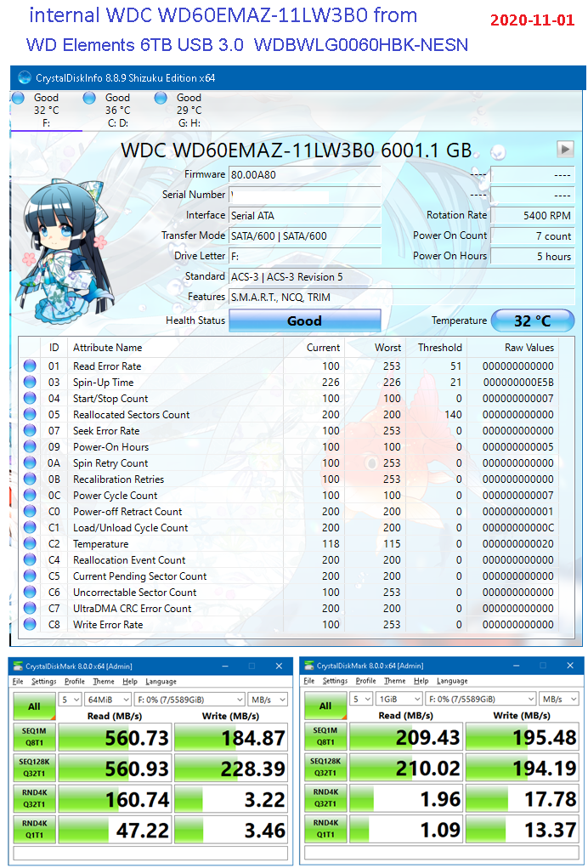Click status orb for Read Error Rate
The image size is (588, 868).
coord(30,366)
